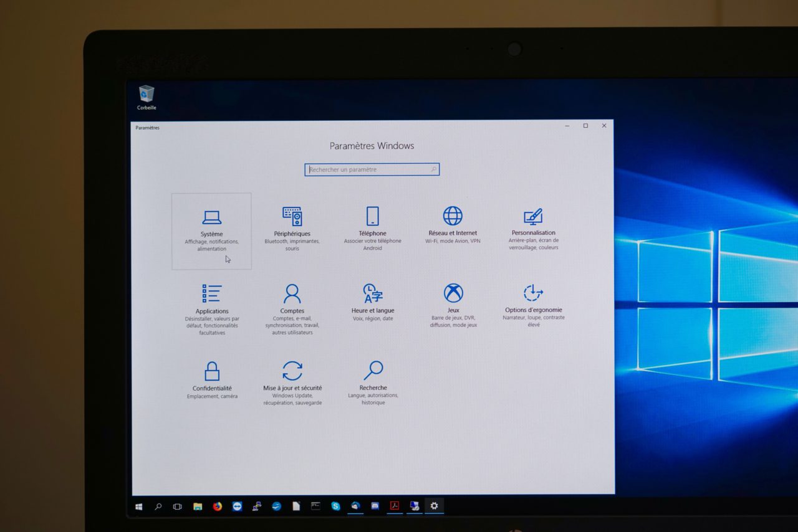Switch to Adobe Acrobat in the taskbar
This screenshot has width=798, height=532.
click(395, 506)
